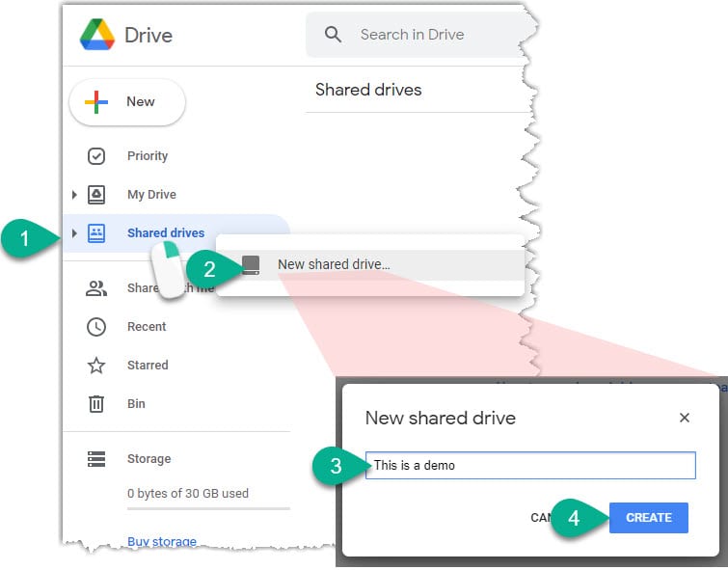Click the Shared drives icon
This screenshot has width=728, height=570.
pos(96,233)
